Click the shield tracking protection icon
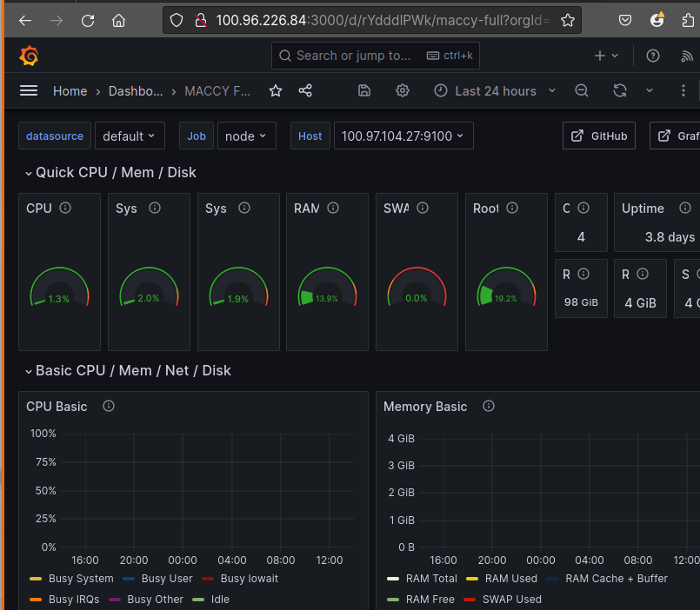 coord(177,20)
